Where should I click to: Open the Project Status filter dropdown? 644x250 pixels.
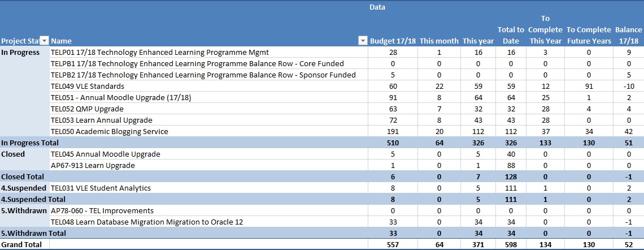coord(45,41)
